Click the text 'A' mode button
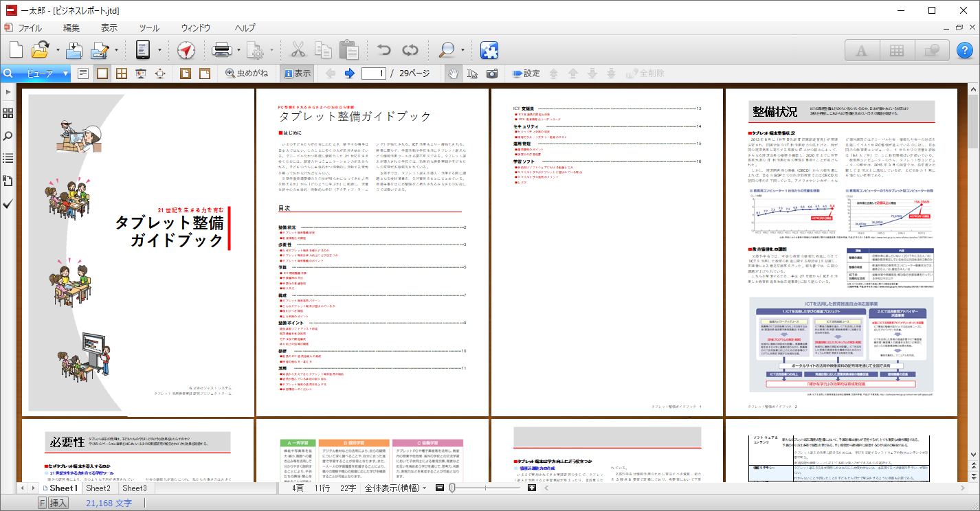 click(861, 50)
